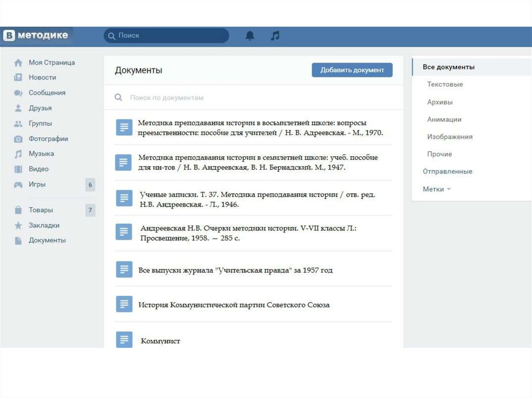The width and height of the screenshot is (532, 398).
Task: Open document Ученые записки. Т. 37
Action: point(258,200)
